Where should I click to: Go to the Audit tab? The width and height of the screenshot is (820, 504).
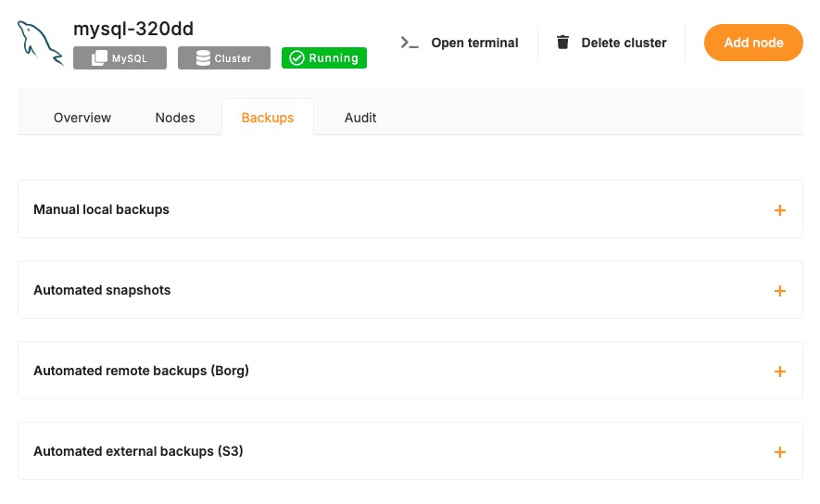coord(360,118)
